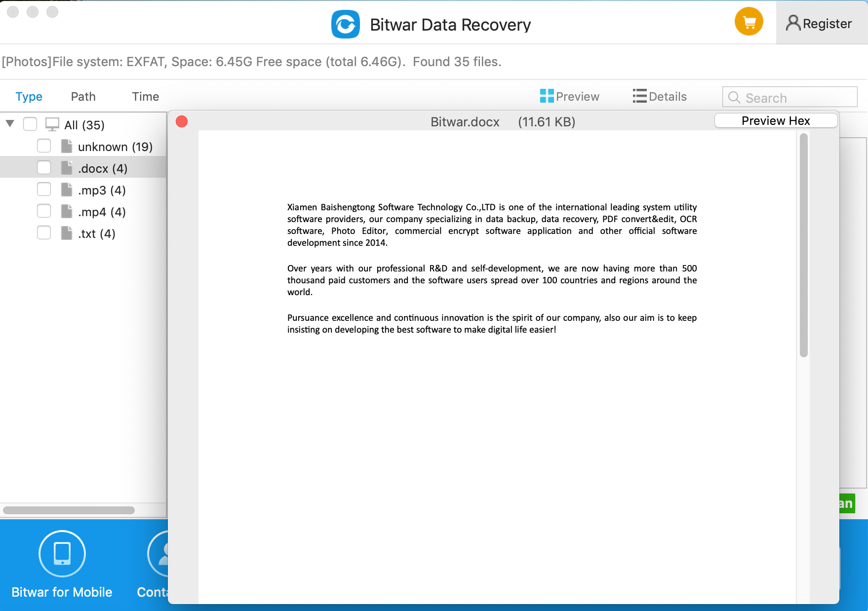This screenshot has height=611, width=868.
Task: Click the file type tree horizontal scrollbar
Action: [69, 510]
